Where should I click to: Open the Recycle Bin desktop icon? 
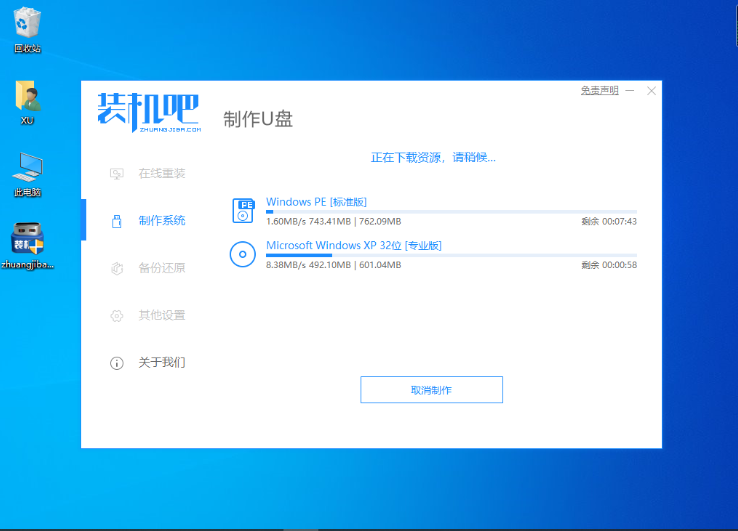coord(26,24)
